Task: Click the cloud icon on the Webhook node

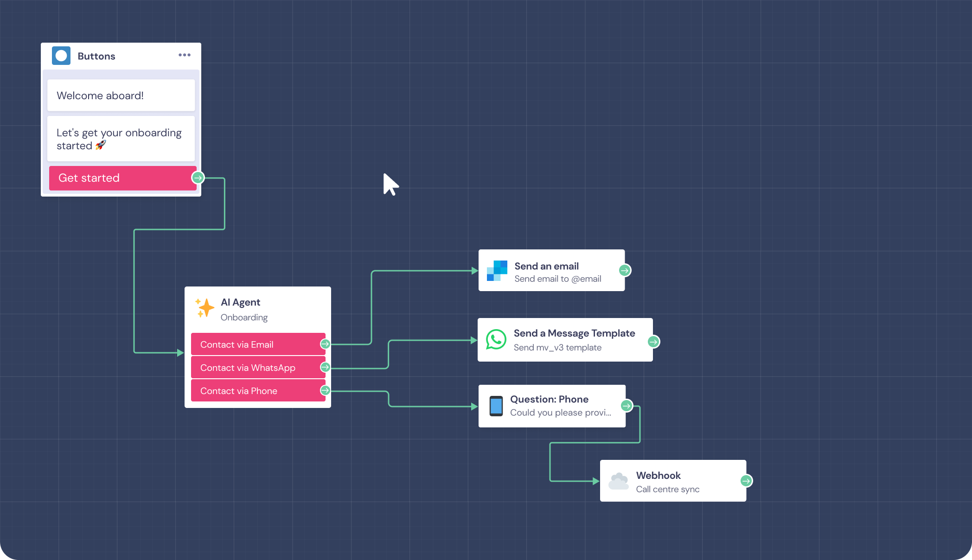Action: pos(619,481)
